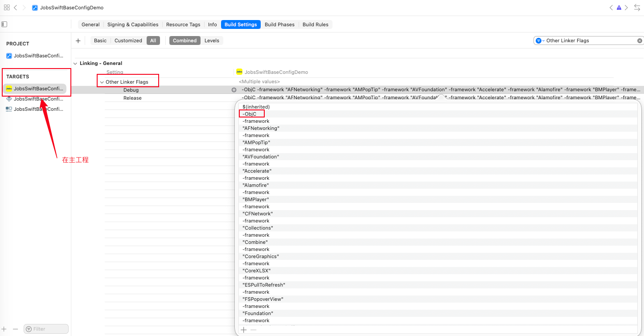Add a linker flag in the popup list
Viewport: 644px width, 336px height.
click(x=243, y=330)
